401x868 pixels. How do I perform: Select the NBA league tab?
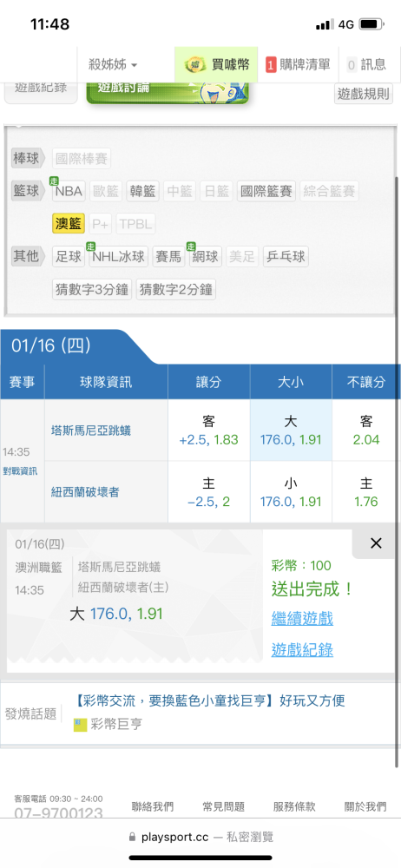pos(69,192)
